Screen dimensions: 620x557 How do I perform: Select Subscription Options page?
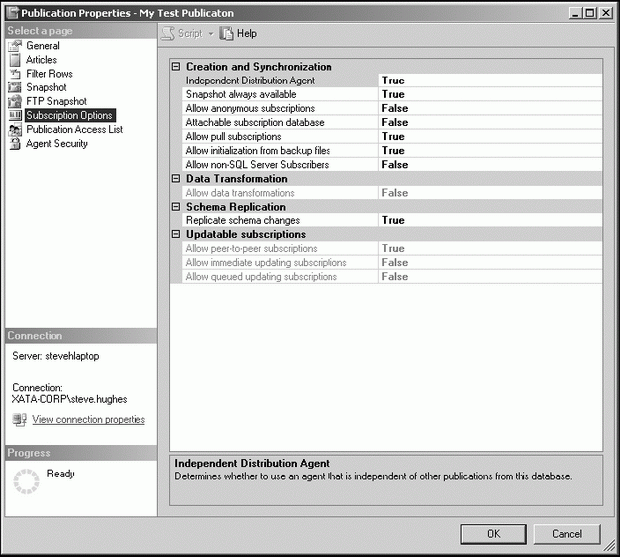[x=70, y=115]
